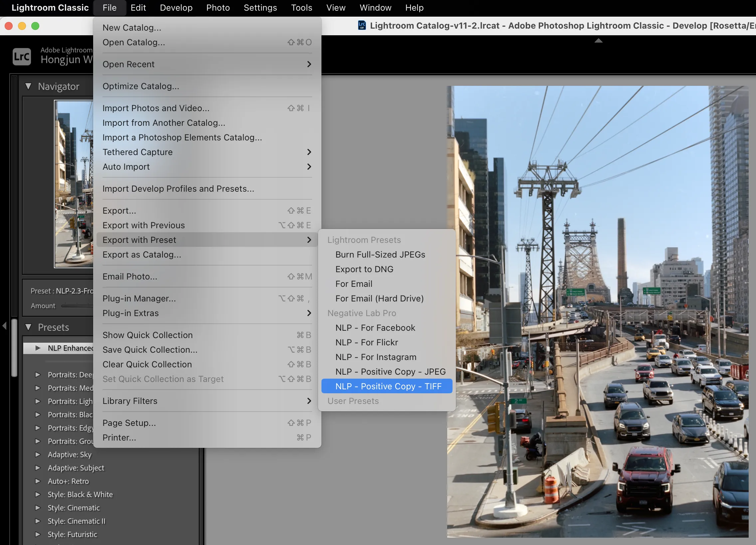Collapse the top panel with the triangle arrow
The image size is (756, 545).
[x=598, y=41]
